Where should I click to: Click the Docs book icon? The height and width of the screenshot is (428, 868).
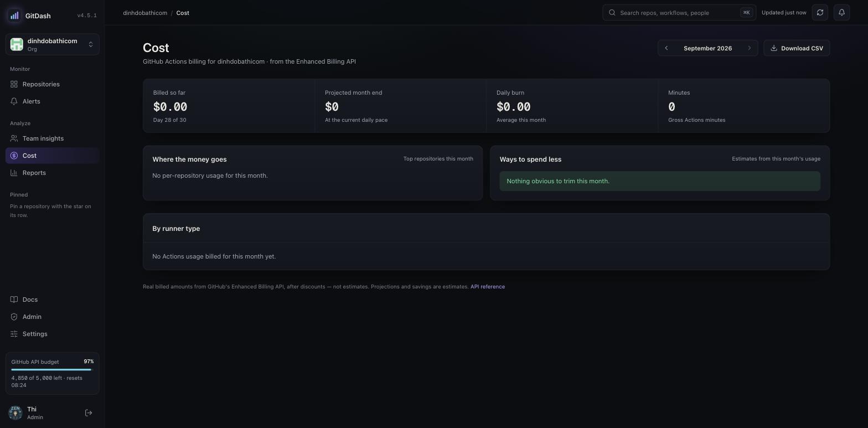coord(14,300)
